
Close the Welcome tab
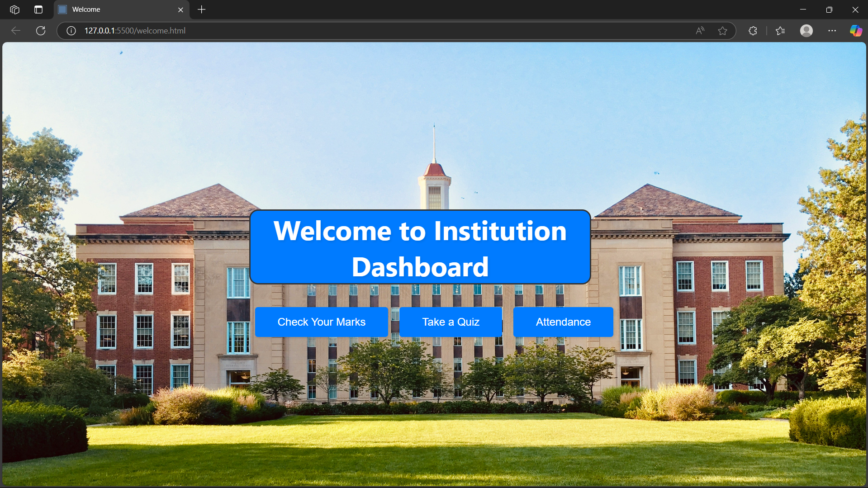click(180, 9)
